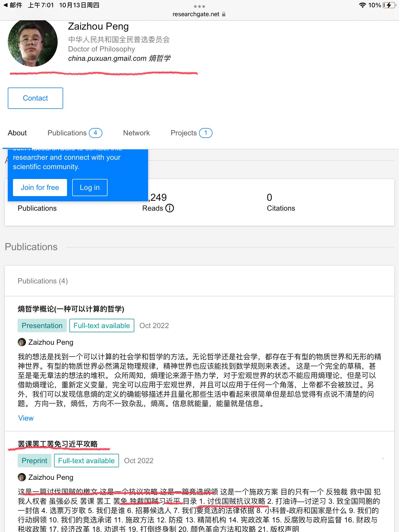Tap the Projects count badge 1
Viewport: 399px width, 532px height.
click(206, 133)
